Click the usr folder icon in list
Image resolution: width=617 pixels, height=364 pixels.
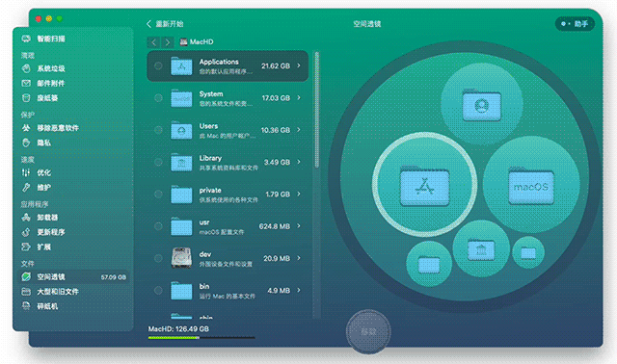[x=181, y=226]
